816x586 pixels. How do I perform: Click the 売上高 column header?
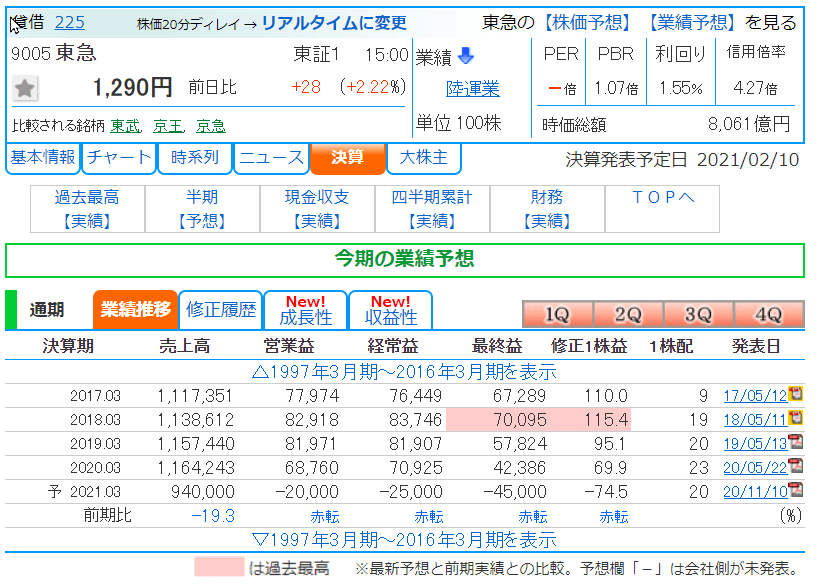[184, 346]
